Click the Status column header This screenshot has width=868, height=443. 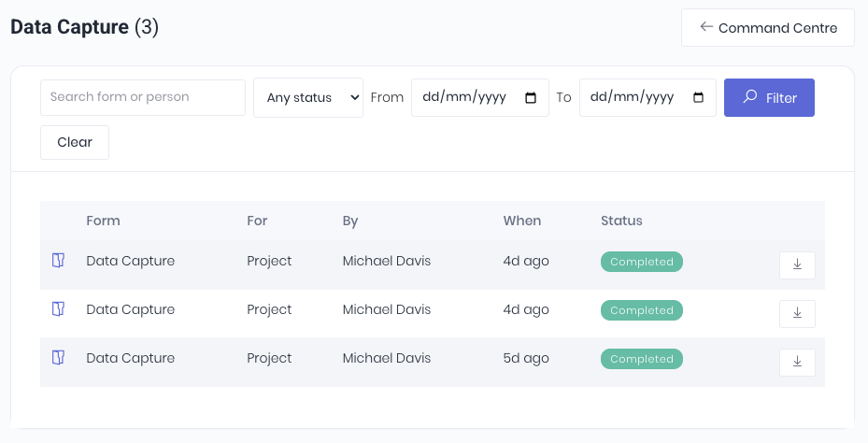coord(621,221)
